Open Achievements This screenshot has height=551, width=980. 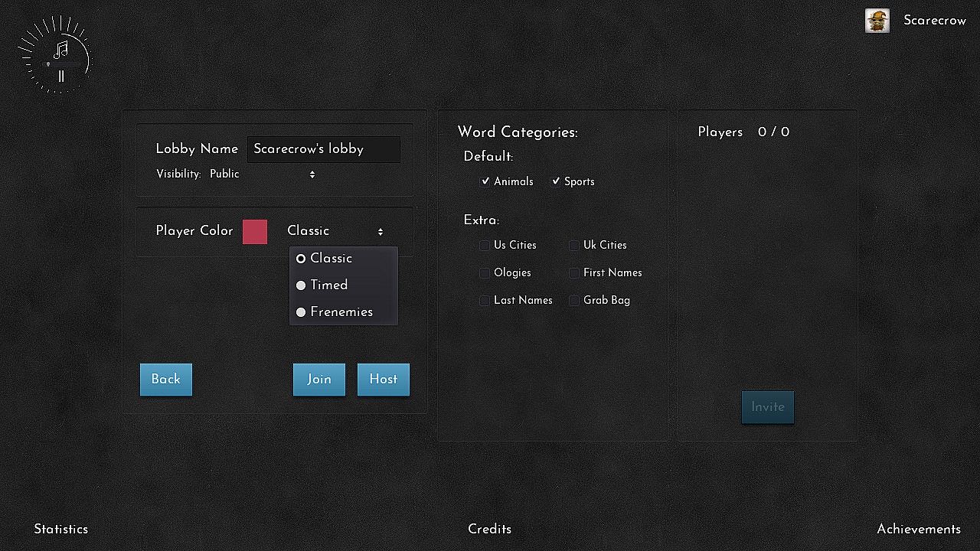click(919, 530)
